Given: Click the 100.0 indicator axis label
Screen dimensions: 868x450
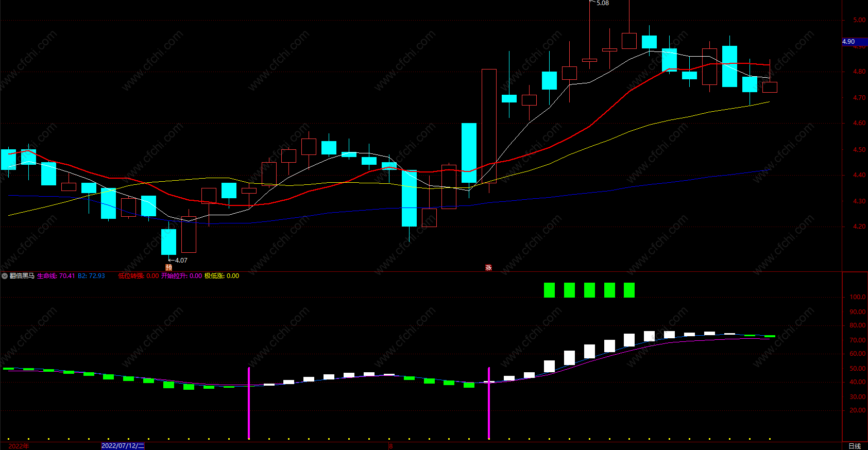Looking at the screenshot, I should click(858, 297).
